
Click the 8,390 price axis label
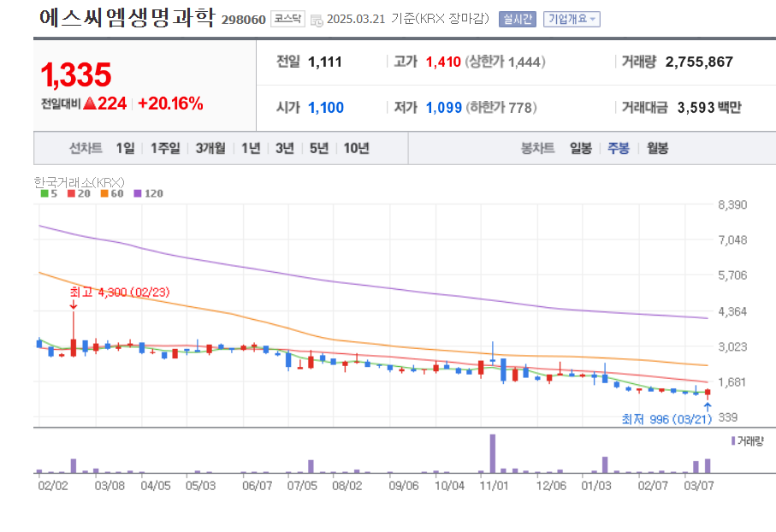tap(732, 205)
